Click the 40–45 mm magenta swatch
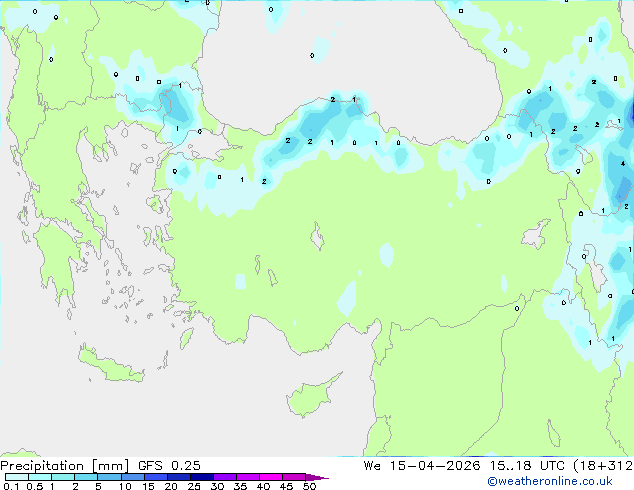This screenshot has width=634, height=490. (x=271, y=477)
